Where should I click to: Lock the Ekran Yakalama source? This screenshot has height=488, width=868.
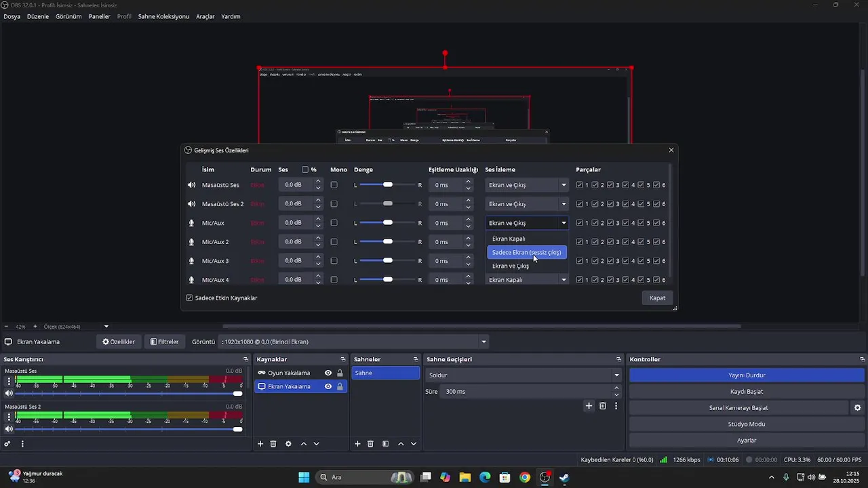click(340, 386)
